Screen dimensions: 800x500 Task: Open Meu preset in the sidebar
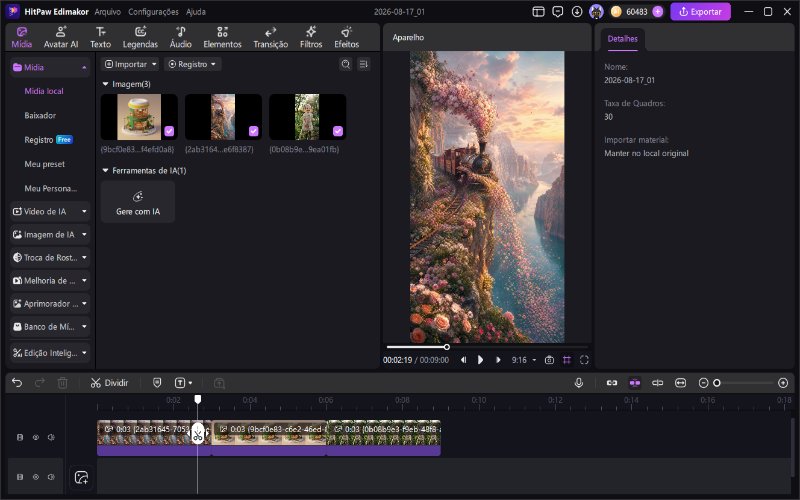click(x=44, y=164)
